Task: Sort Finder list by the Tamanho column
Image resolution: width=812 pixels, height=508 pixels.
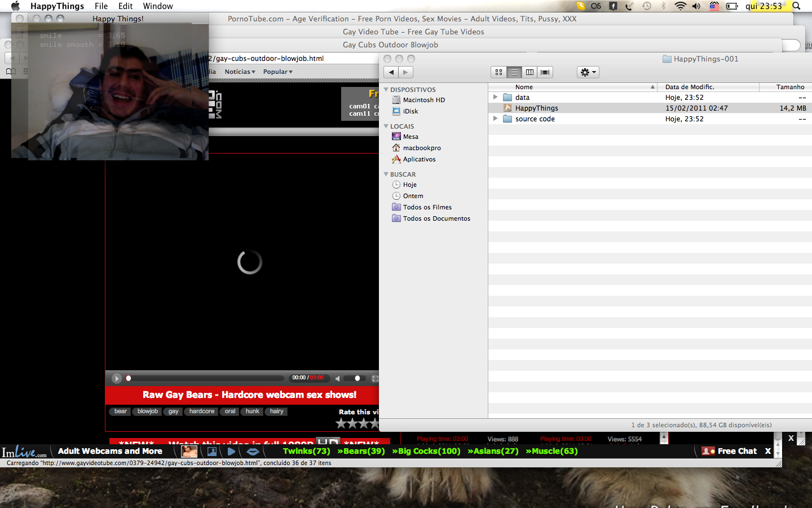Action: 786,87
